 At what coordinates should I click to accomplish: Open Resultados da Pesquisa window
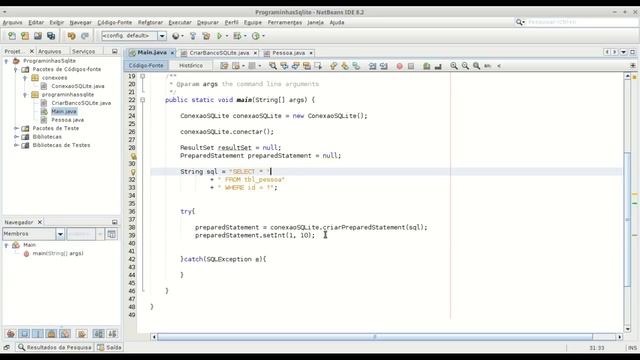coord(55,347)
